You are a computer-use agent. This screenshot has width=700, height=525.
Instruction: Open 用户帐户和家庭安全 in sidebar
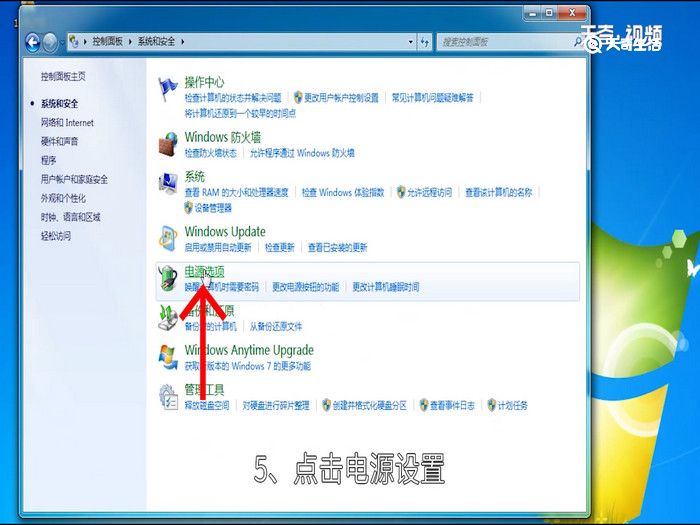click(x=74, y=179)
